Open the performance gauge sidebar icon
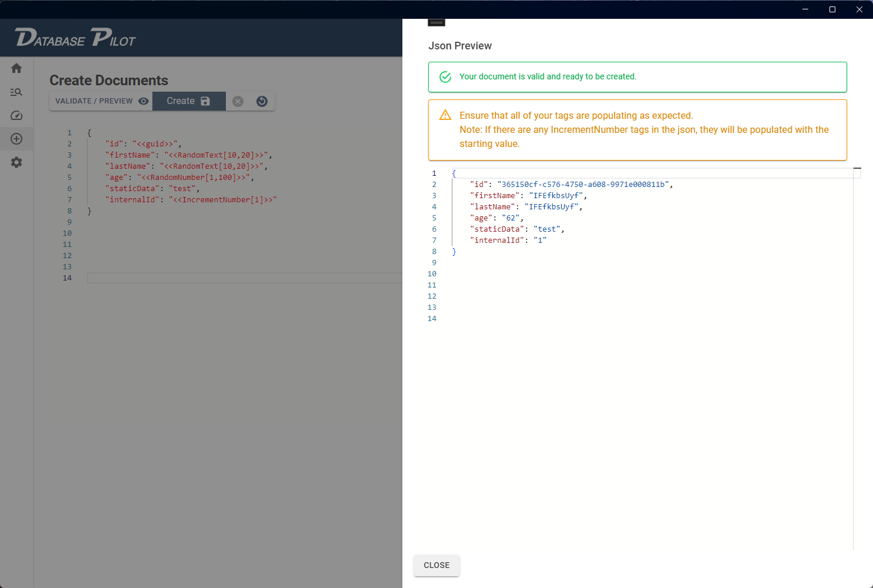The height and width of the screenshot is (588, 873). (16, 116)
